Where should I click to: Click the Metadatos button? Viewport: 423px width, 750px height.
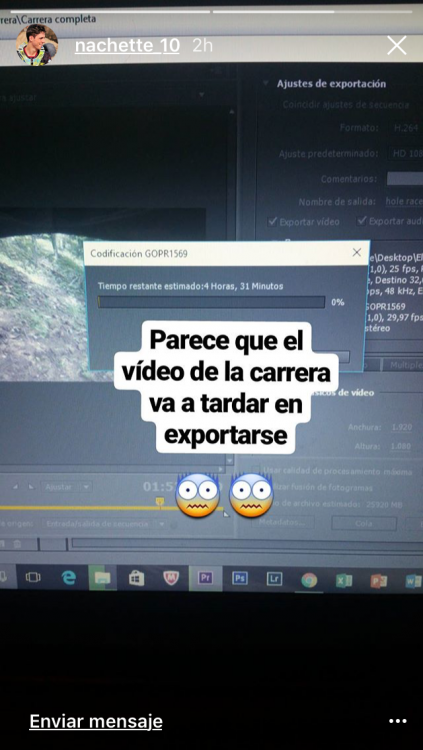pos(283,522)
